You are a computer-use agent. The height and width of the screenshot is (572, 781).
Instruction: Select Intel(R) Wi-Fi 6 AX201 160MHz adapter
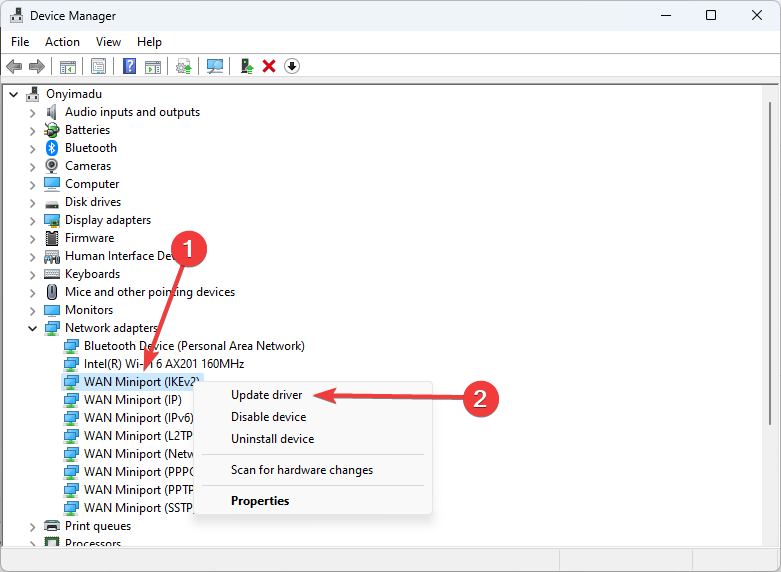[163, 364]
